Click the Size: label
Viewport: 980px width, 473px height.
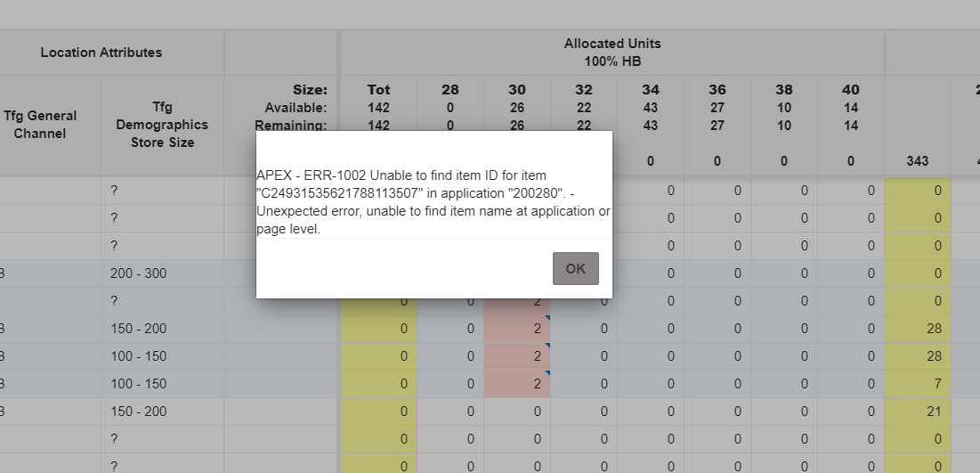tap(310, 89)
